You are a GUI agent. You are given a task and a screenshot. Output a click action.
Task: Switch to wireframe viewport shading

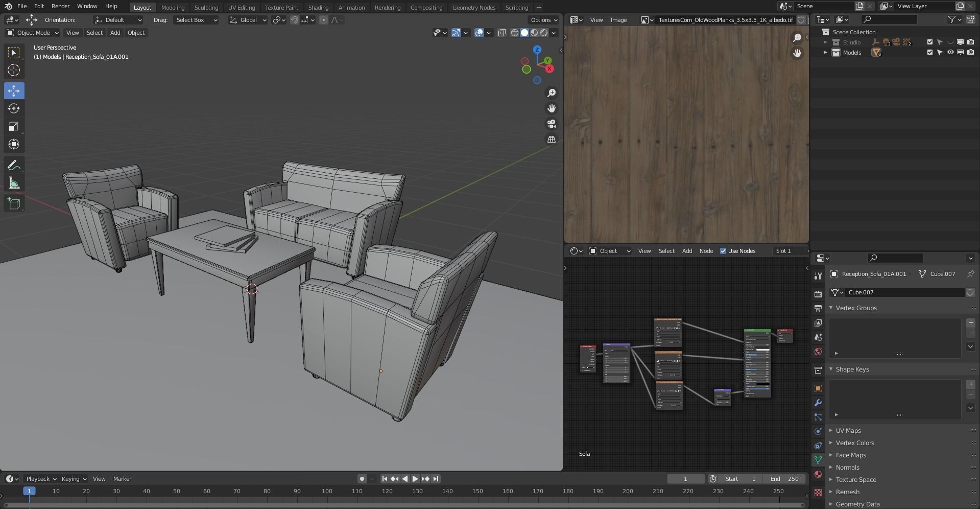pyautogui.click(x=515, y=33)
